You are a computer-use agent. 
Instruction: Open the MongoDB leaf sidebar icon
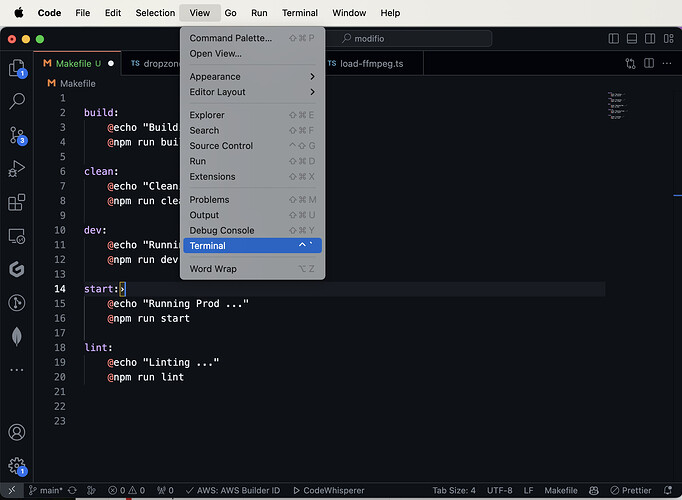pos(17,336)
